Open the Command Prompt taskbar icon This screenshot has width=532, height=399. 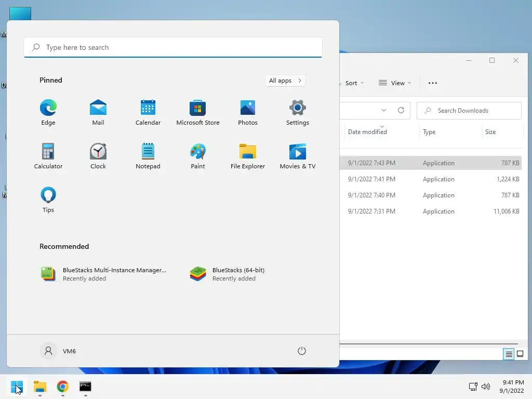point(86,387)
